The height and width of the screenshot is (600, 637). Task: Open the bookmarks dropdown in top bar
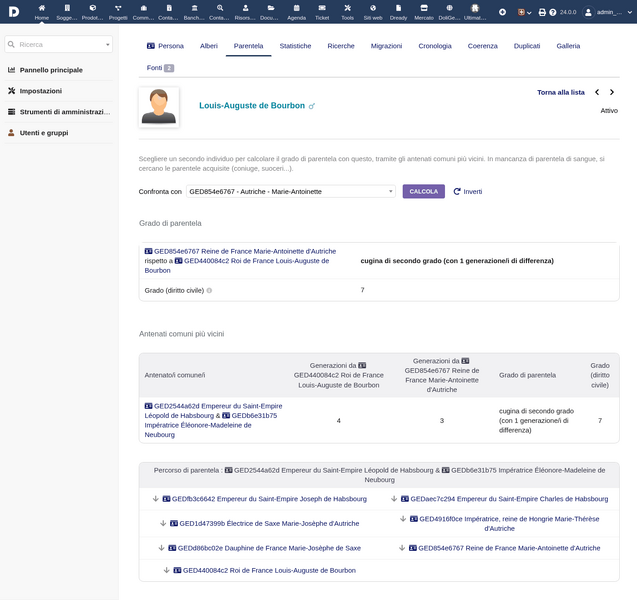click(524, 12)
